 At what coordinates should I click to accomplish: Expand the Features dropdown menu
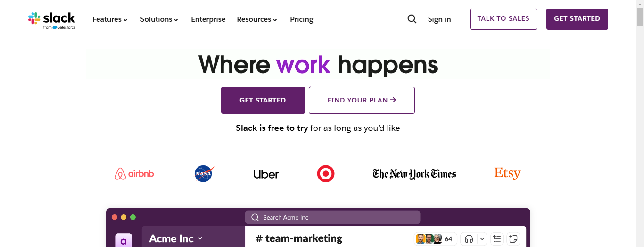110,19
